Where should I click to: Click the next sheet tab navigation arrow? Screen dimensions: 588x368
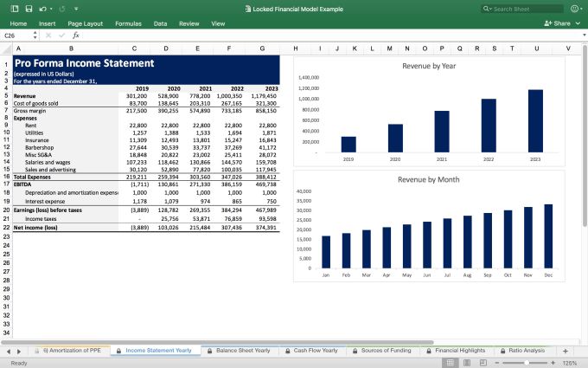19,352
